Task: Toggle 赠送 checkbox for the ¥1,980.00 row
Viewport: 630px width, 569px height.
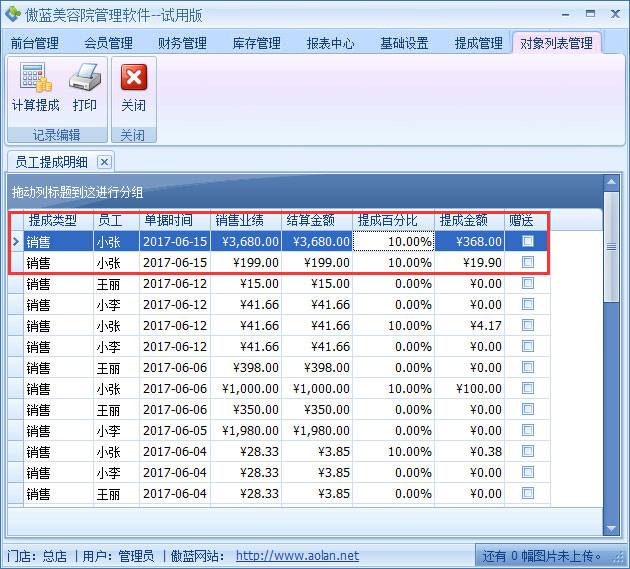Action: [x=528, y=431]
